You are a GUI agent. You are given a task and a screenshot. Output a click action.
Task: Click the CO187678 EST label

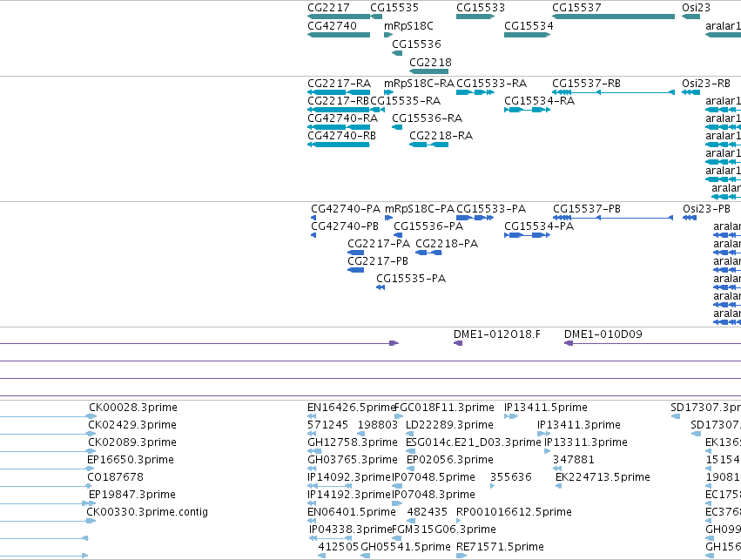[115, 478]
